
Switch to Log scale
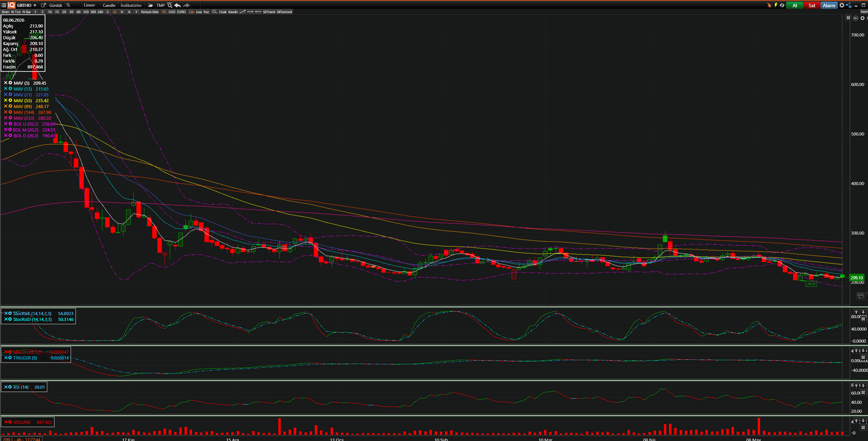199,12
